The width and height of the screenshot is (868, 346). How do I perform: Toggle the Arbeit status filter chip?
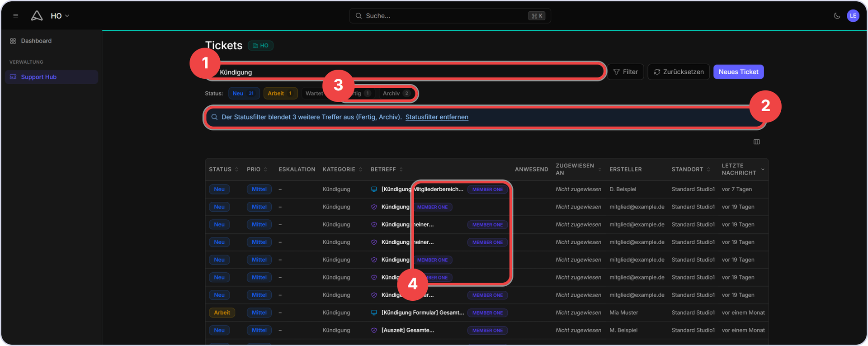[280, 94]
